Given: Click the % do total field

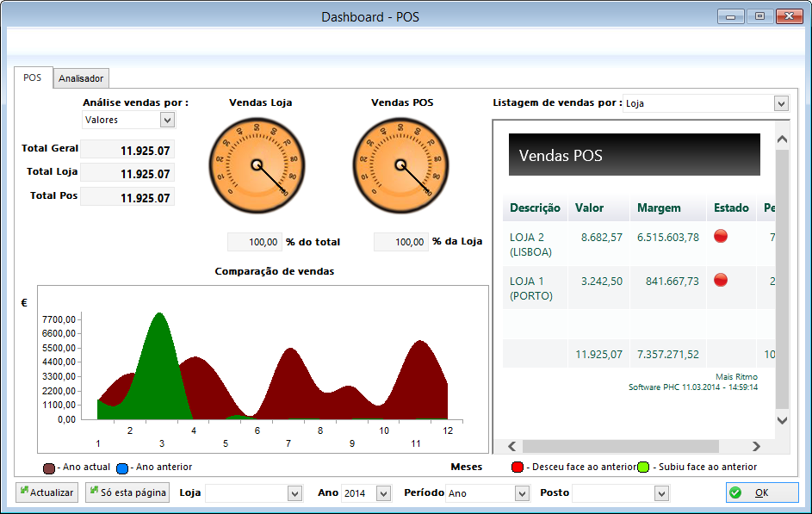Looking at the screenshot, I should click(x=255, y=242).
